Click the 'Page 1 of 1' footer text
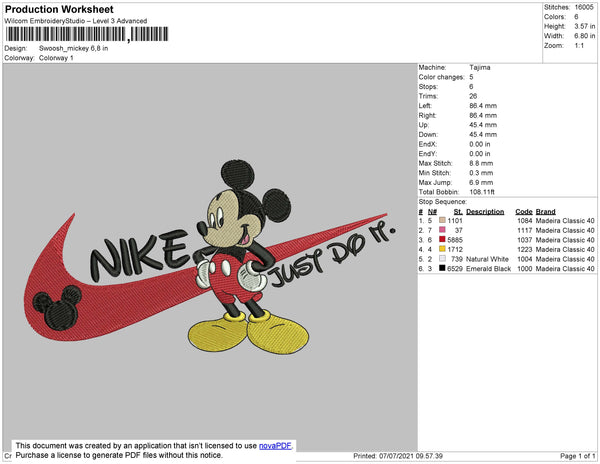The width and height of the screenshot is (600, 464). point(577,456)
